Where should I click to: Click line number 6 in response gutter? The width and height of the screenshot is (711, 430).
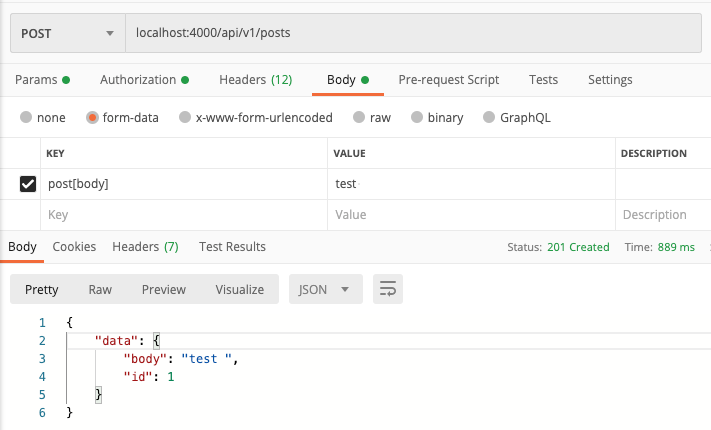[42, 412]
